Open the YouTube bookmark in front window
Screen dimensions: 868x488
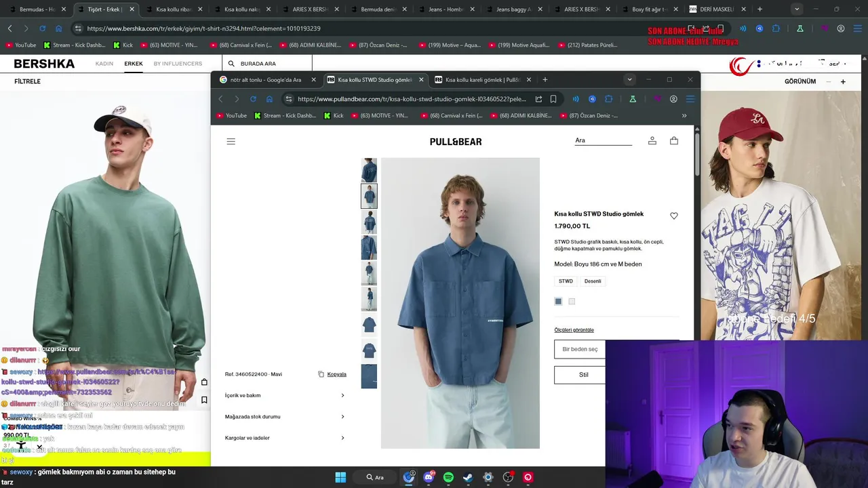click(x=231, y=115)
